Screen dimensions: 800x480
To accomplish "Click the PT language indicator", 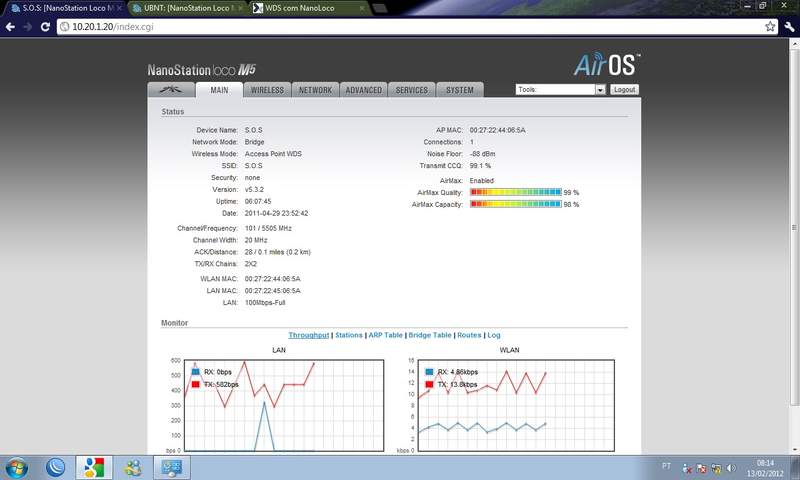I will tap(666, 466).
